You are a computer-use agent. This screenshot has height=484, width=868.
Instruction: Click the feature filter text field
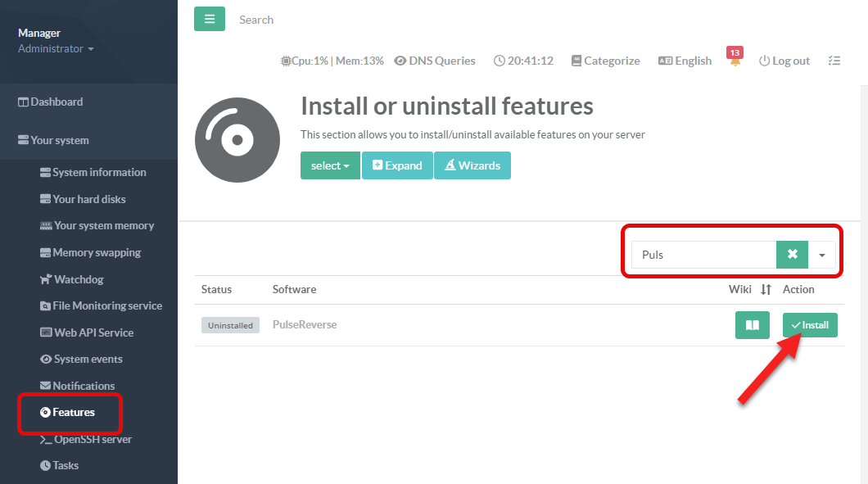[x=703, y=255]
